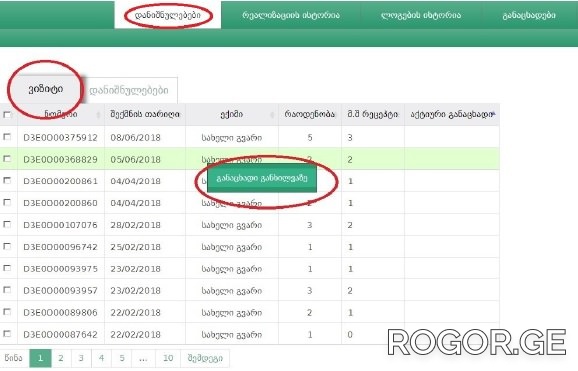
Task: Go to pagination page 2
Action: click(61, 358)
